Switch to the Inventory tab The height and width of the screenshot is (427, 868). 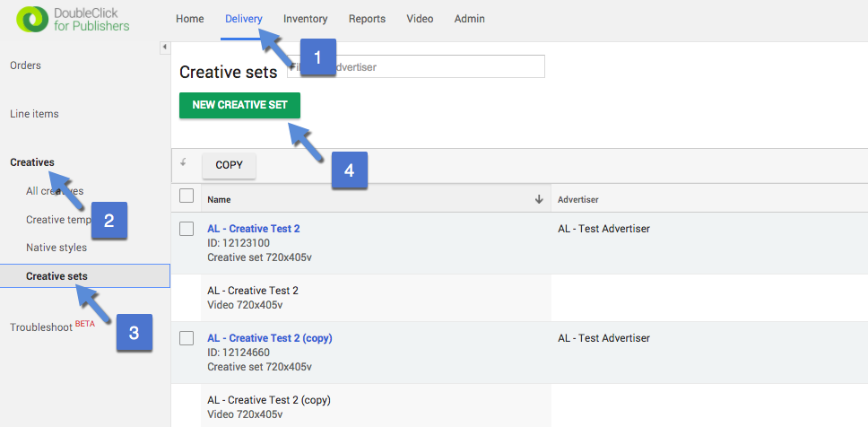click(x=305, y=19)
